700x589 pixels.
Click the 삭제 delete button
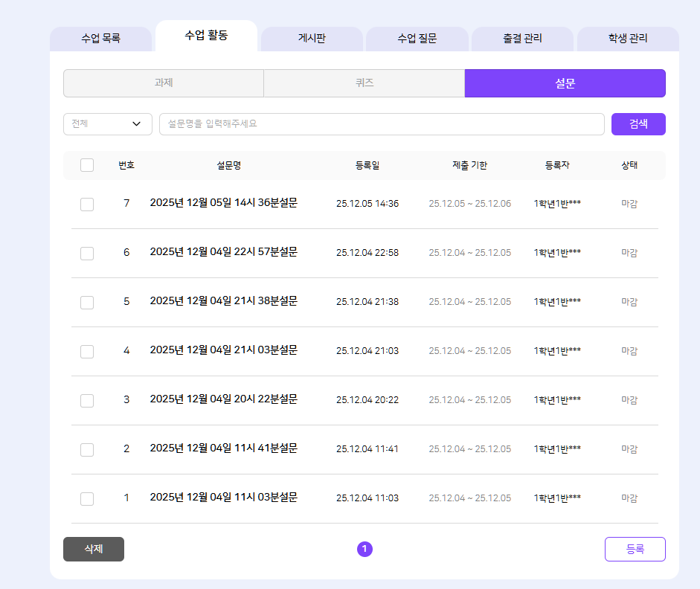[94, 549]
